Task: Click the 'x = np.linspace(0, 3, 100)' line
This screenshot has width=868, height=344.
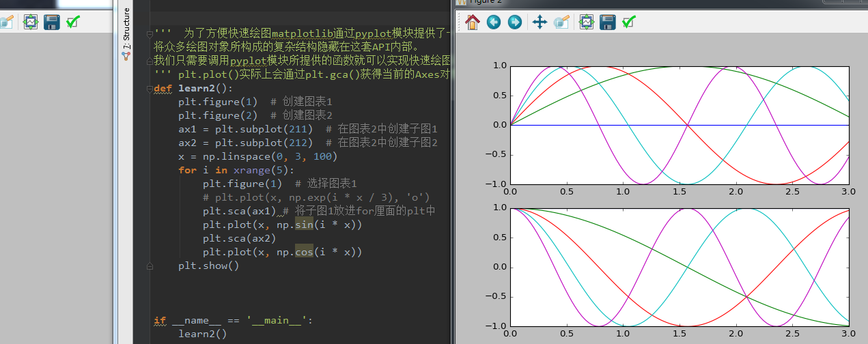Action: coord(258,157)
